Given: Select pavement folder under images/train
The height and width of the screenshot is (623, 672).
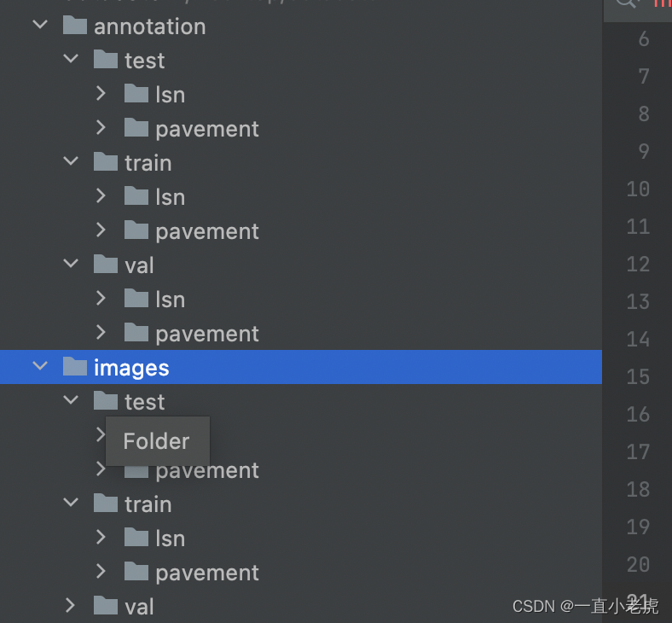Looking at the screenshot, I should [x=206, y=573].
